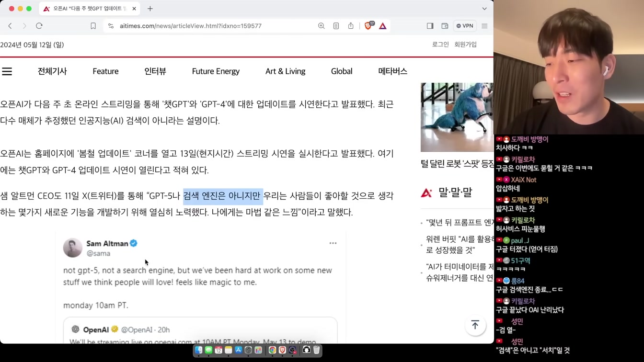
Task: Open the tweet three-dots options menu
Action: coord(333,243)
